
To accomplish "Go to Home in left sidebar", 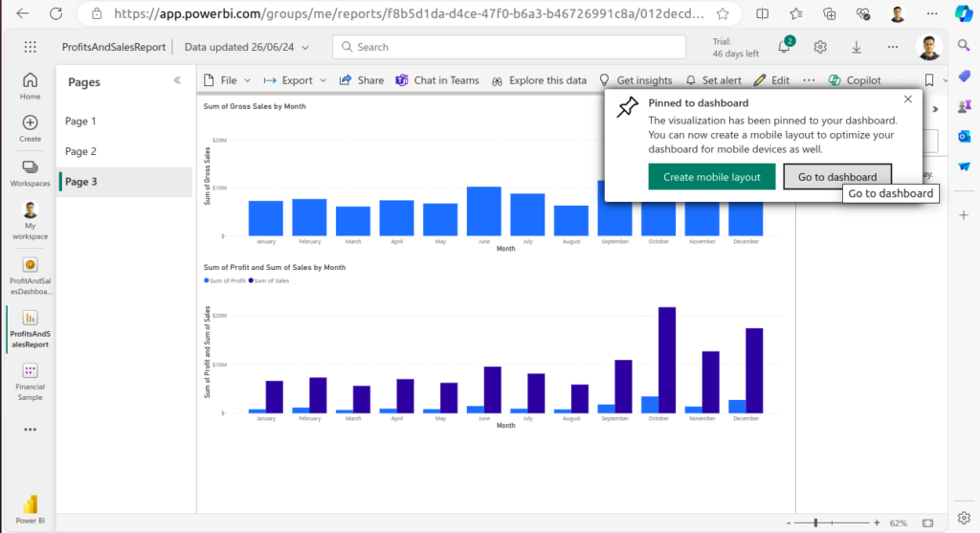I will tap(31, 85).
